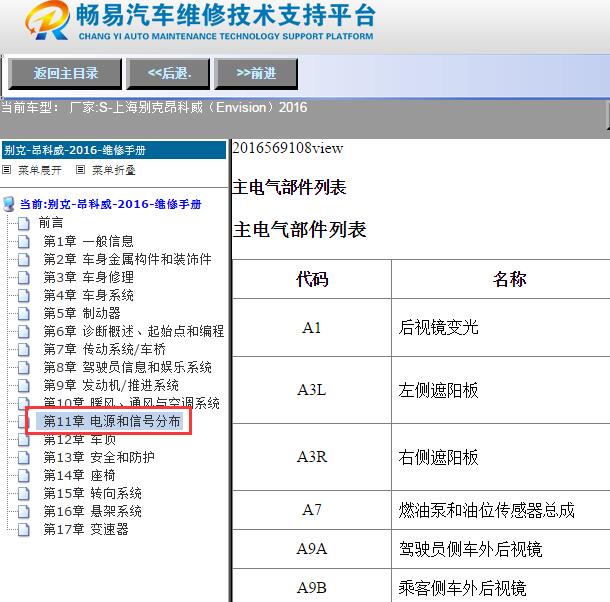Open 第15章 转向系统

(93, 493)
